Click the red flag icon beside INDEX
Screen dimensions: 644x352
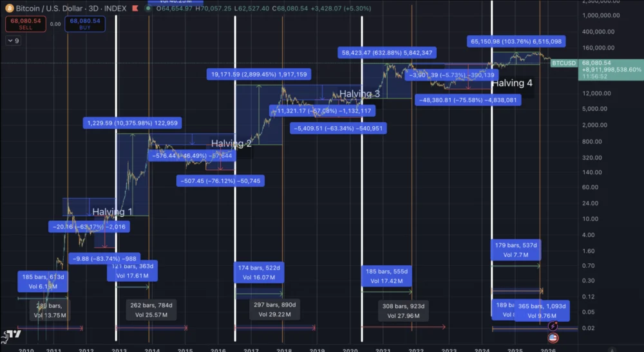(135, 8)
